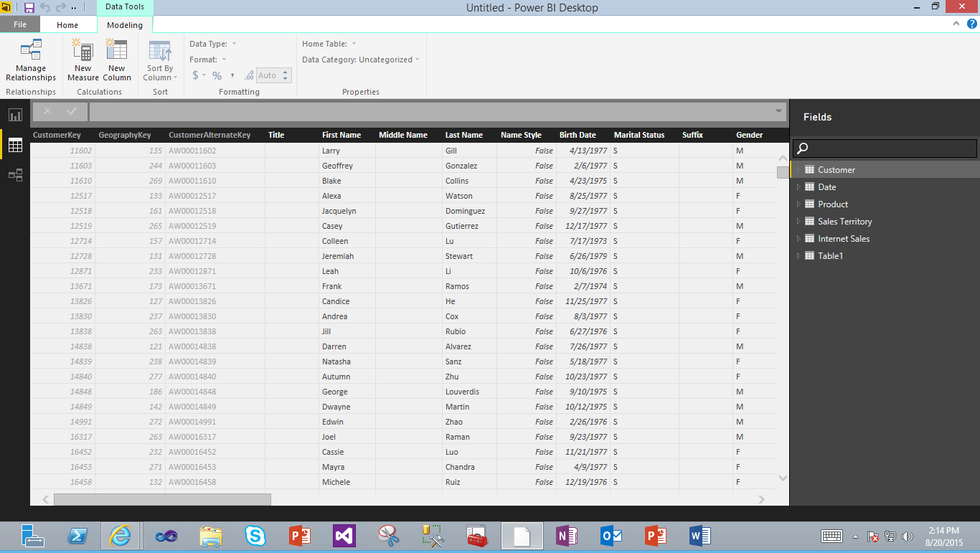Click the Redo arrow icon

61,8
